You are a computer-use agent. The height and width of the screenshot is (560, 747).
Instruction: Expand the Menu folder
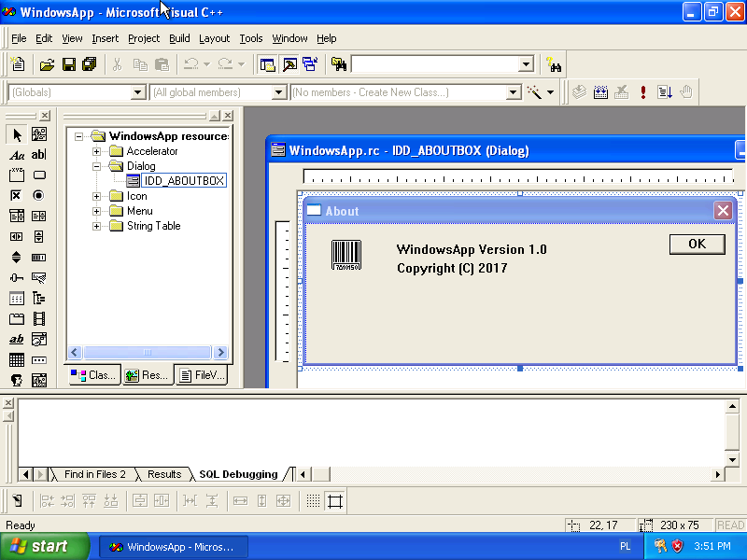[x=97, y=211]
